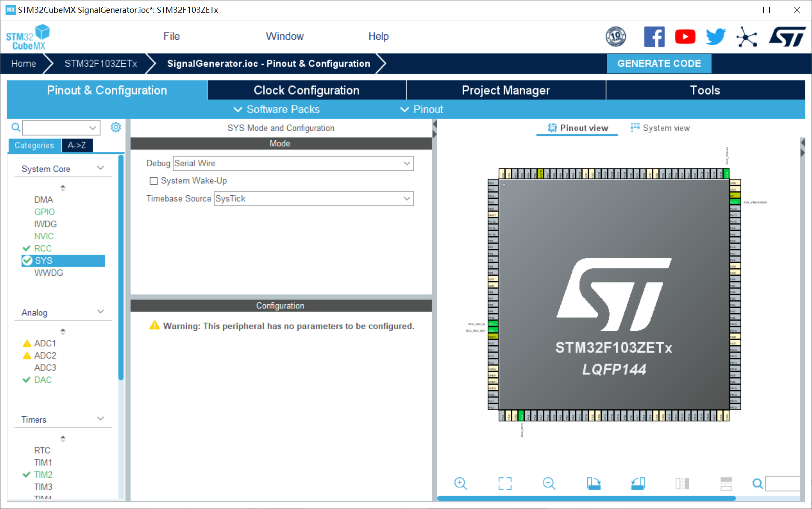Click the SignalGenerator.ioc breadcrumb
Screen dimensions: 812x509
click(x=268, y=64)
